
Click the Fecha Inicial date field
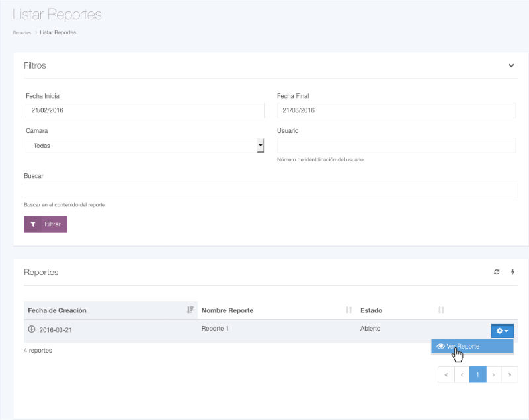coord(145,110)
